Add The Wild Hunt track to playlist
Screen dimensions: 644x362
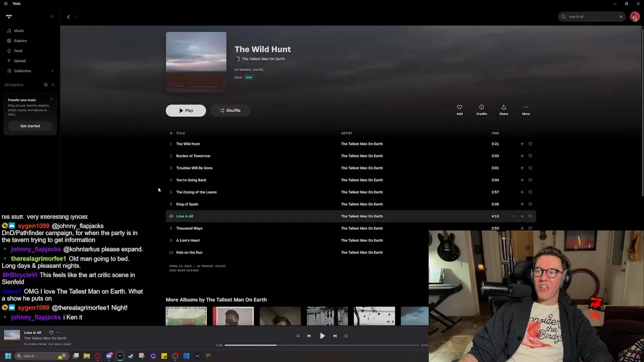point(522,144)
